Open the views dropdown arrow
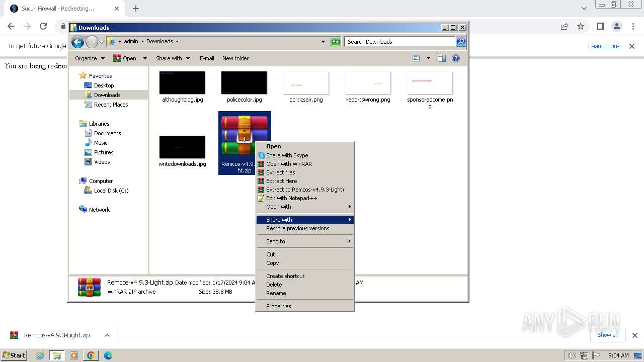 click(x=428, y=58)
